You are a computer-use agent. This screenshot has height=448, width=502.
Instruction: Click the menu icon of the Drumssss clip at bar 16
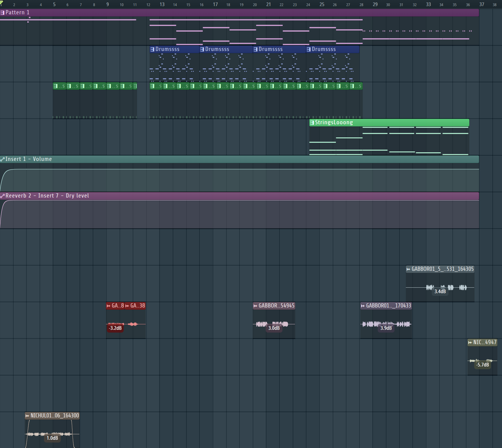(x=202, y=49)
